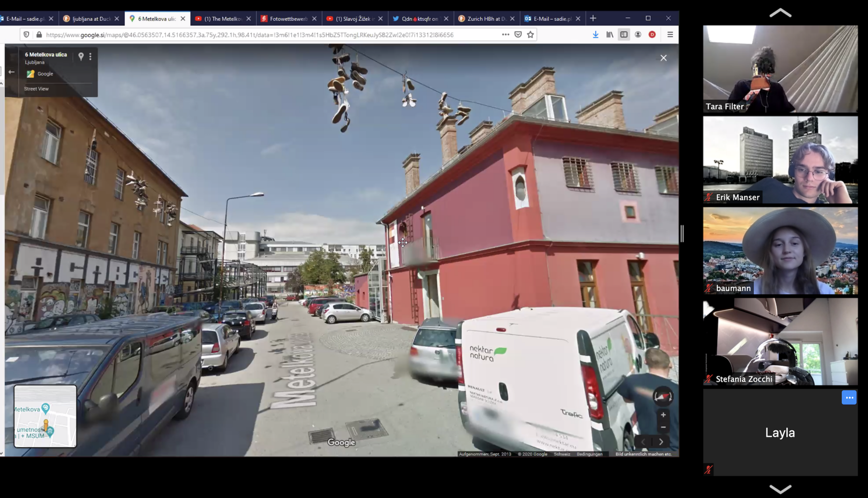868x498 pixels.
Task: Open the Firefox downloads arrow
Action: click(595, 34)
